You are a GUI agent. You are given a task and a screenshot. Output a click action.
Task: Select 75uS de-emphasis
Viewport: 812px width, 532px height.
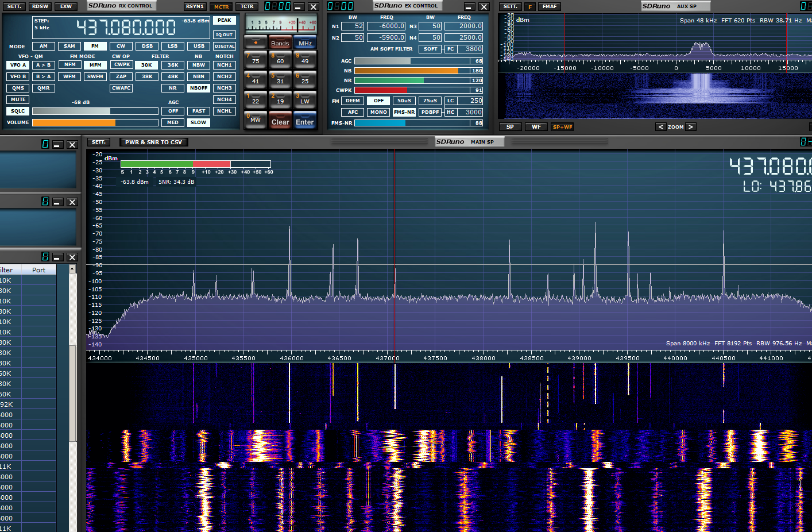click(430, 101)
